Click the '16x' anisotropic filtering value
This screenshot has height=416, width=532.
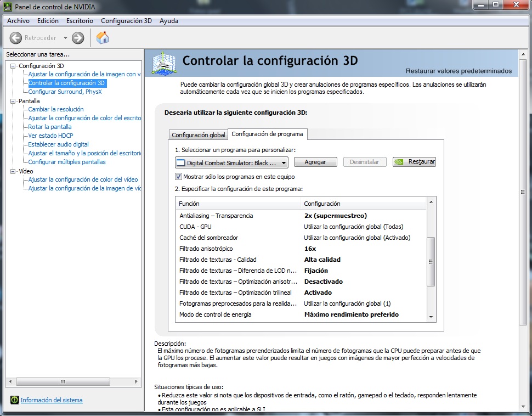(x=310, y=249)
